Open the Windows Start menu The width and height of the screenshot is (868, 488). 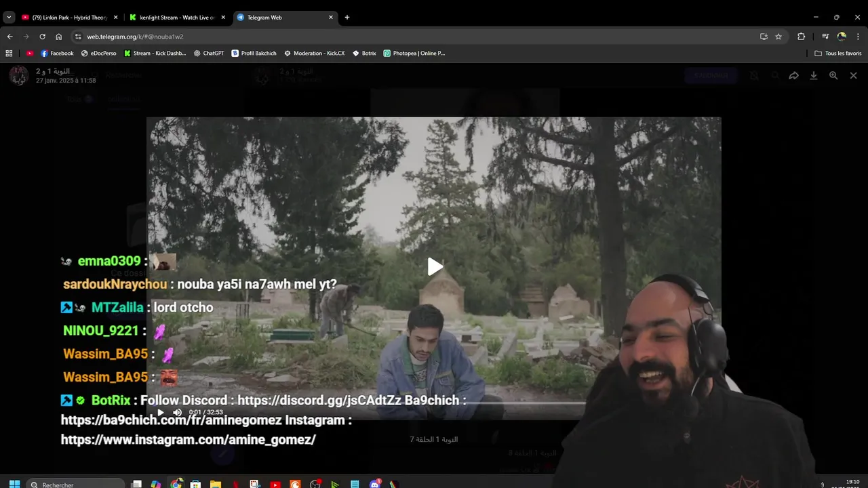14,485
